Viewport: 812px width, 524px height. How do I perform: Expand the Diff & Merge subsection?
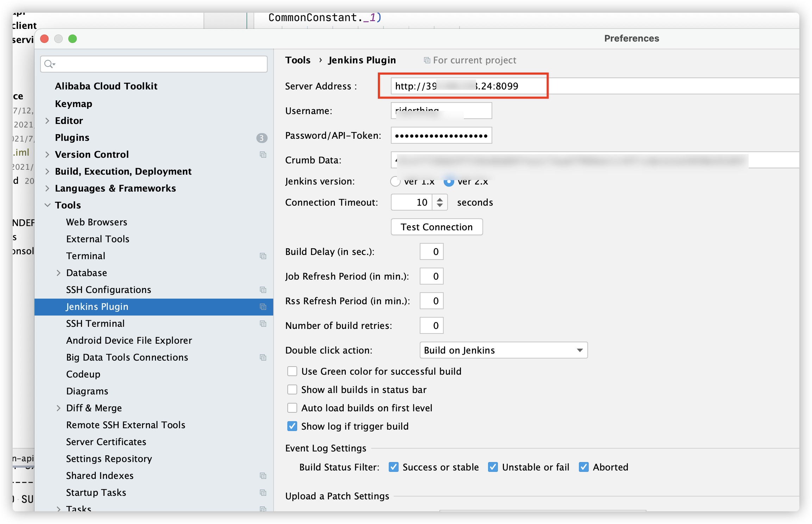(59, 408)
